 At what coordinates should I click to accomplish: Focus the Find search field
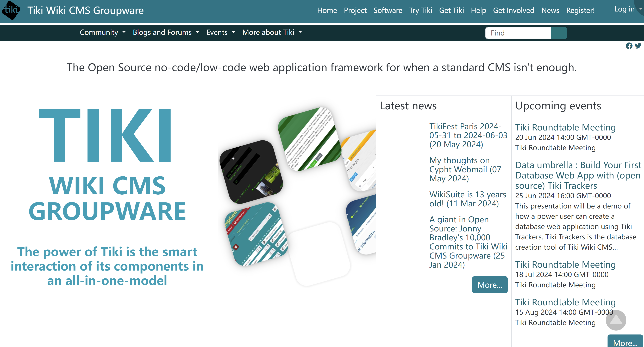[x=518, y=33]
